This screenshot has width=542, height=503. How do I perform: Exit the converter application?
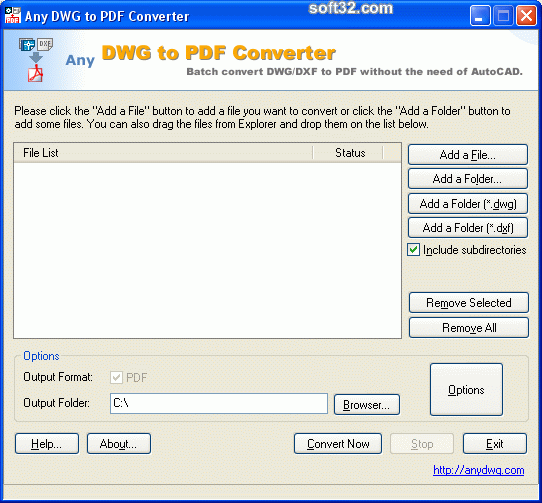coord(495,444)
